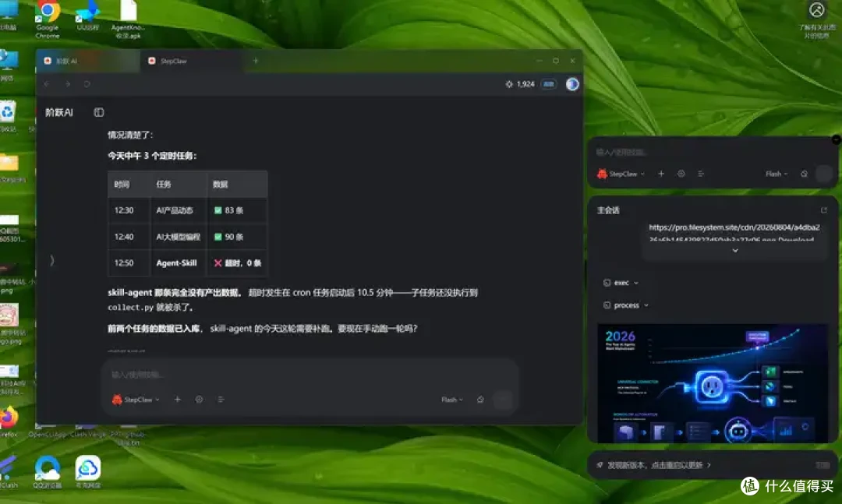Screen dimensions: 842x504
Task: Click the 12:30 time cell
Action: click(x=129, y=210)
